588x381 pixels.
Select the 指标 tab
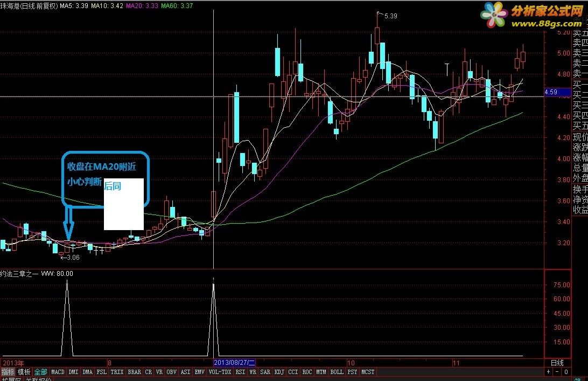[x=8, y=372]
